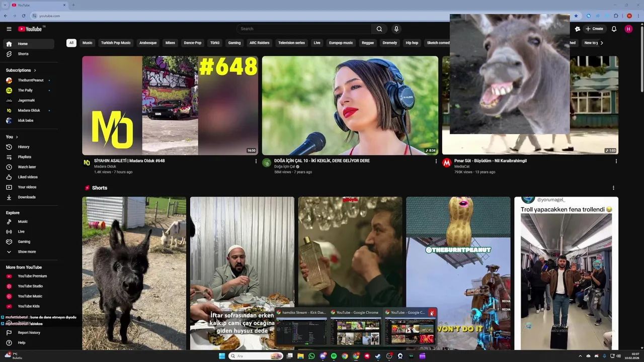Open the Troll yapacakken fena trollendi Short

click(566, 273)
